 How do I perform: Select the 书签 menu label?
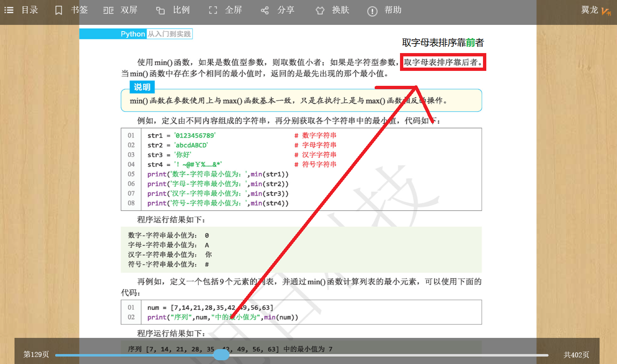pos(79,10)
